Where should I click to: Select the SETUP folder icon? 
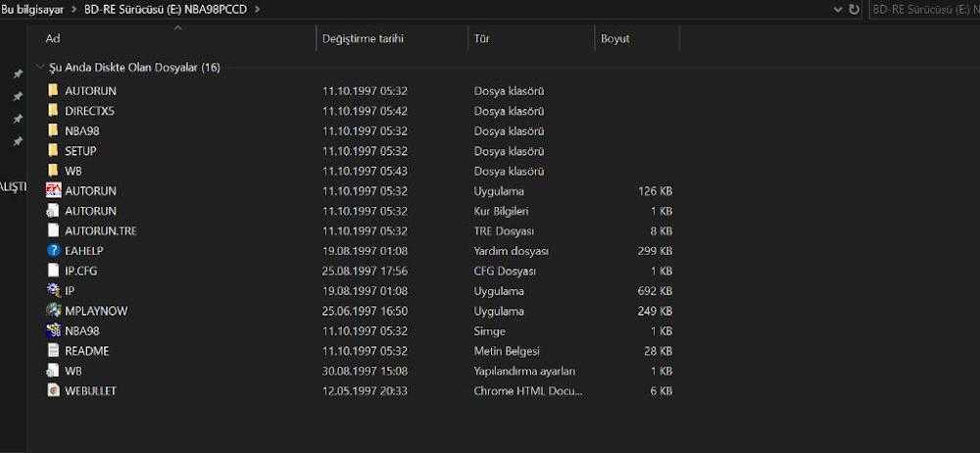53,151
